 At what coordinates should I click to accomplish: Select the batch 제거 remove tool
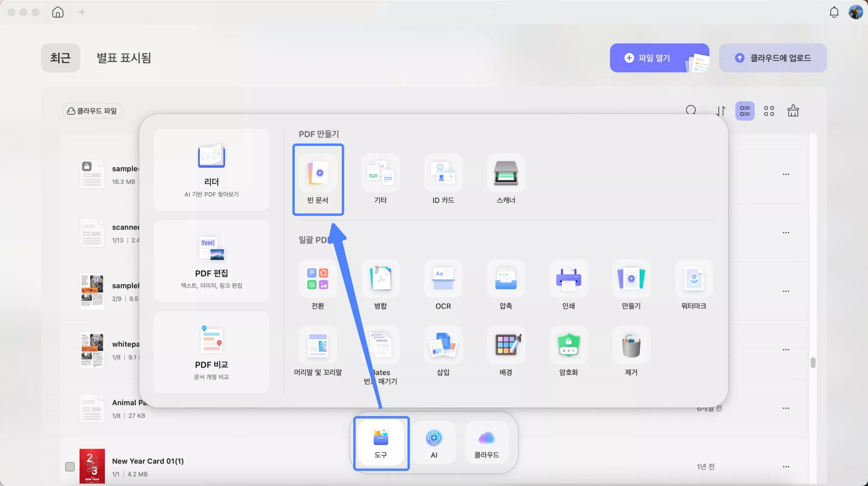click(x=631, y=351)
